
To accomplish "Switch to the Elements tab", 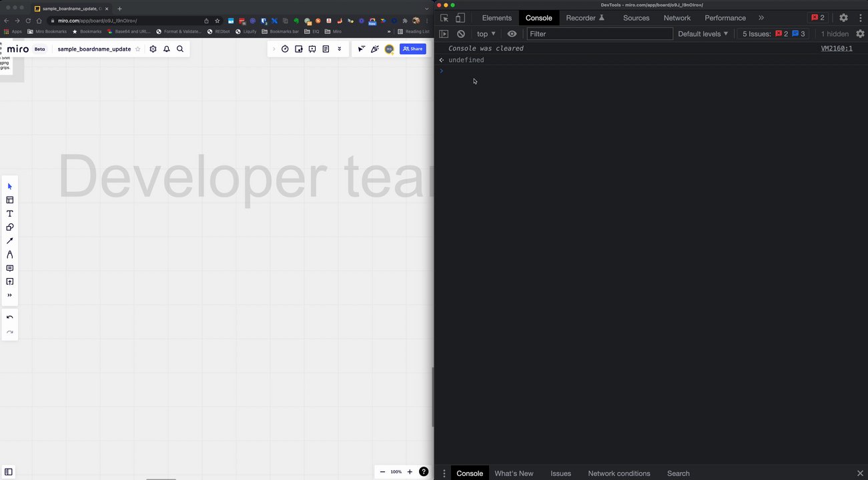I will click(497, 18).
